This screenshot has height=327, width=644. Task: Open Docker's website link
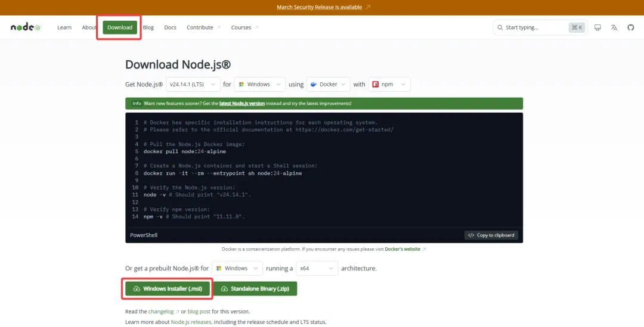[405, 249]
